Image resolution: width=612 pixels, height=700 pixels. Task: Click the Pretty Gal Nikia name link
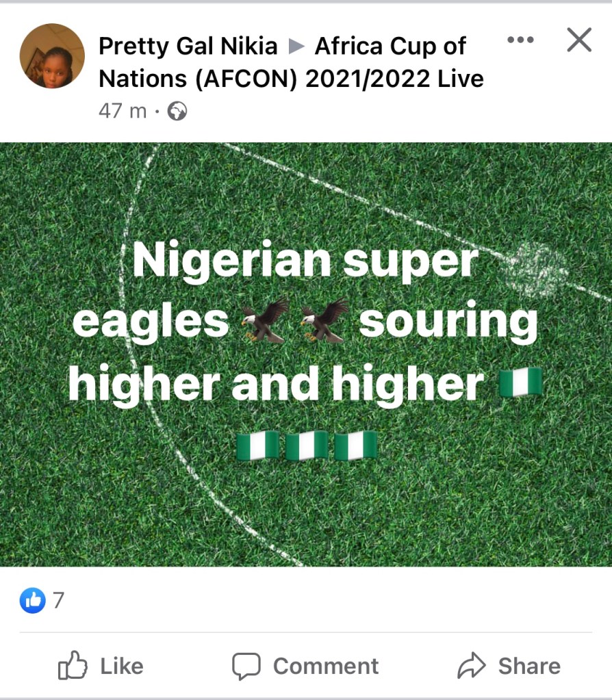tap(188, 46)
